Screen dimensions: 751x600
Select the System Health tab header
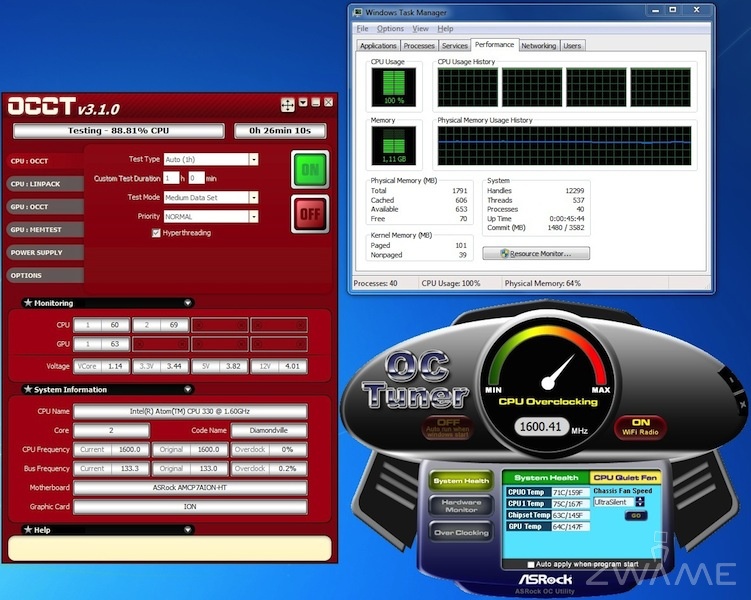coord(546,477)
